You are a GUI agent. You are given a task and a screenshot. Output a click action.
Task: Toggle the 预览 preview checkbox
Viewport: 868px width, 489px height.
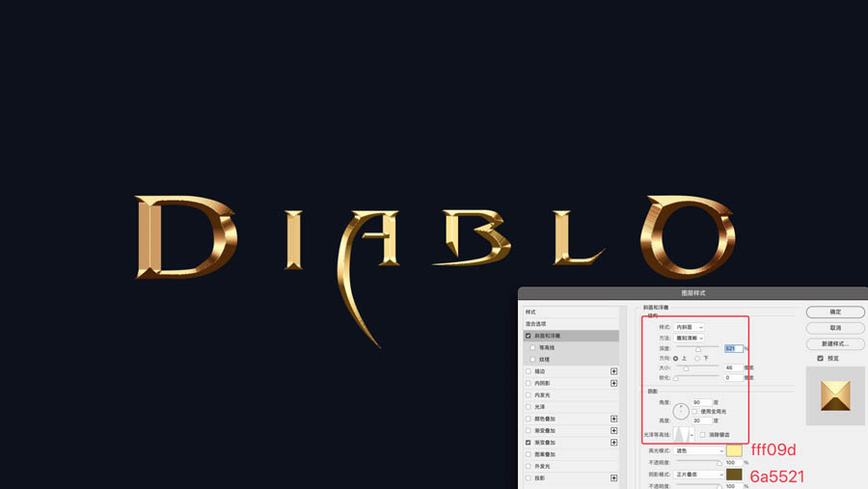pos(821,358)
